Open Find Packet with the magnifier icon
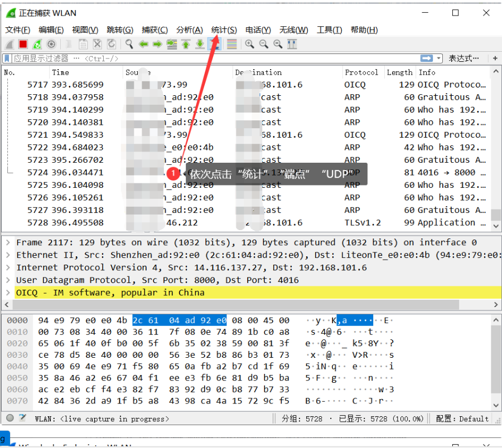The height and width of the screenshot is (448, 502). coord(129,44)
